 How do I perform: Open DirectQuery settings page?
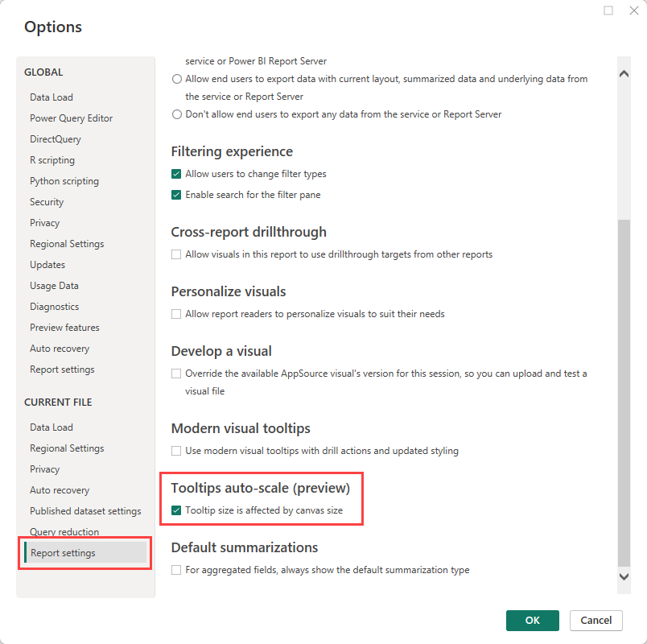[x=55, y=138]
